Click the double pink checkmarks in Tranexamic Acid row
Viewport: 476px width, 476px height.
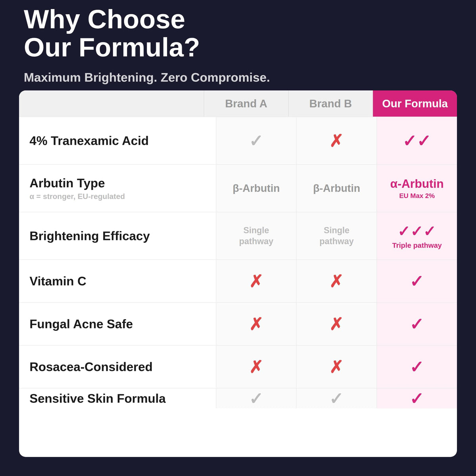[x=416, y=141]
